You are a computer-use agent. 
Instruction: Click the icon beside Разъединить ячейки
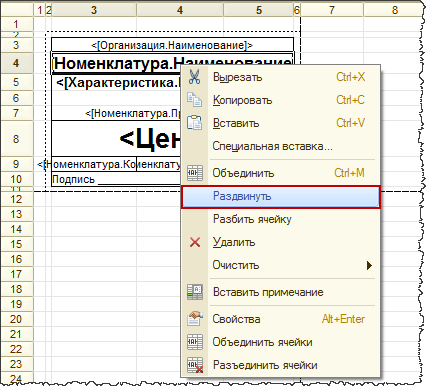point(195,365)
